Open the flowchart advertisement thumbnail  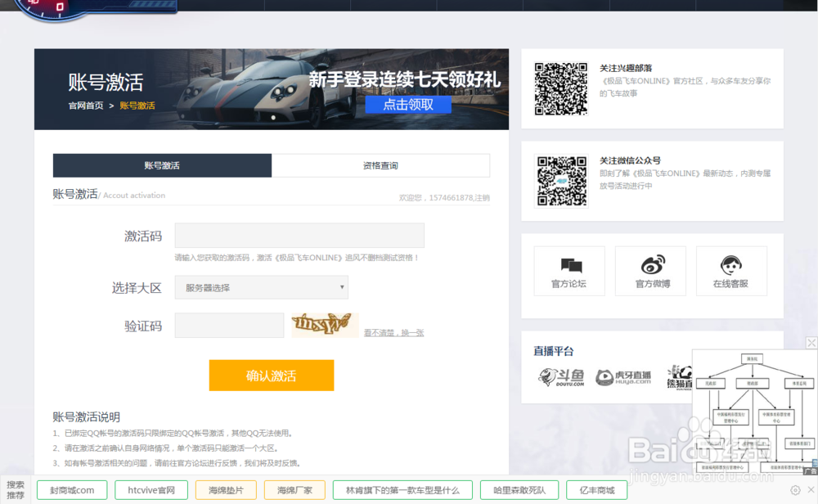point(754,412)
